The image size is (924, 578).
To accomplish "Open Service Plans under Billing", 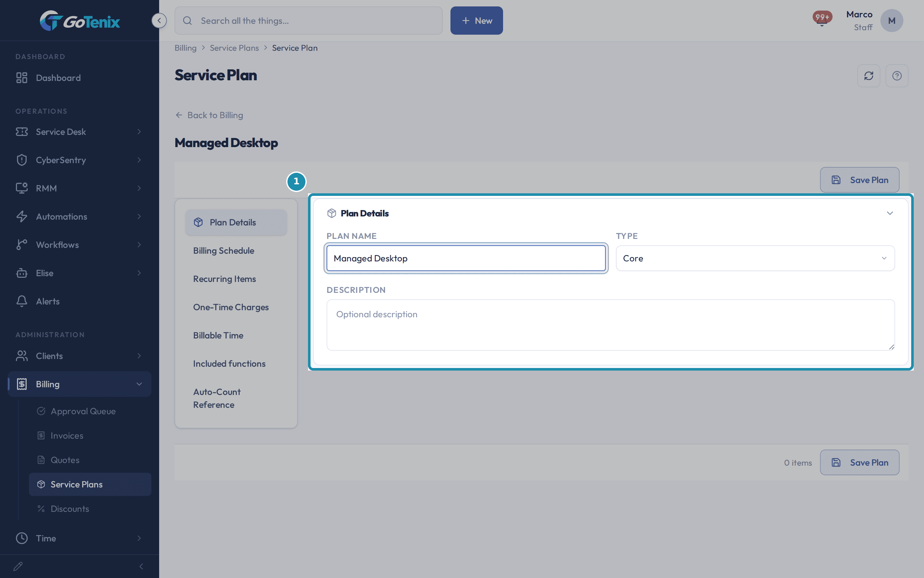I will (x=90, y=484).
